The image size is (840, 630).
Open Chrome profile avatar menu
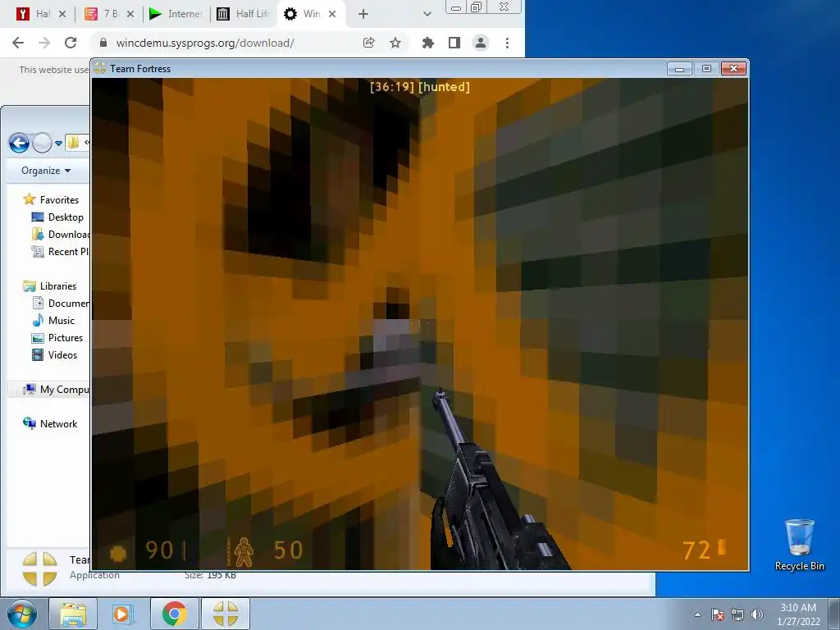click(481, 43)
